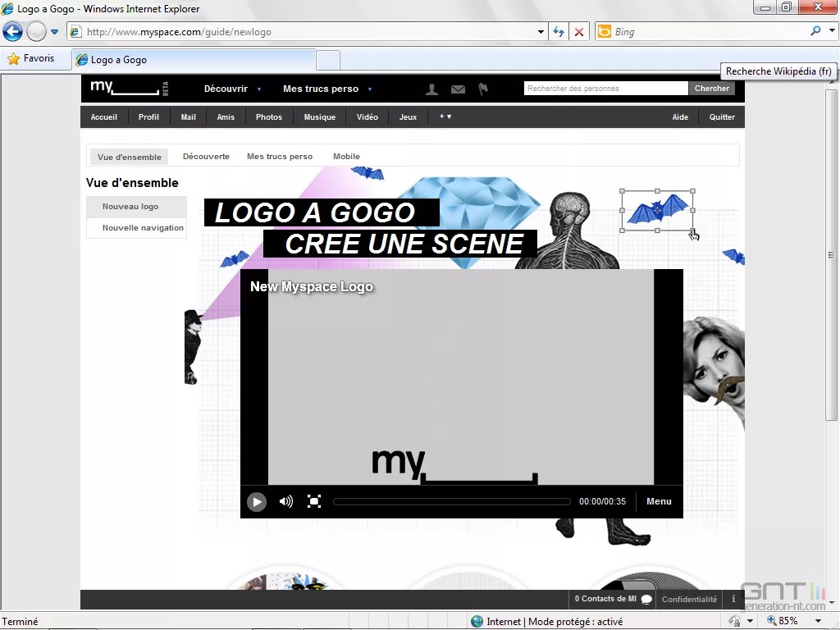This screenshot has height=630, width=840.
Task: Expand the Mes trucs perso dropdown arrow
Action: click(x=370, y=89)
